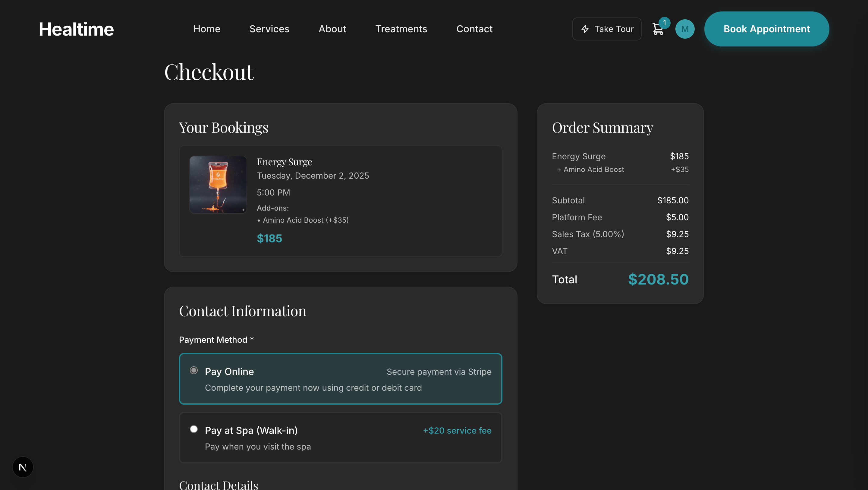
Task: Click the Total $208.50 amount in Order Summary
Action: click(x=658, y=279)
